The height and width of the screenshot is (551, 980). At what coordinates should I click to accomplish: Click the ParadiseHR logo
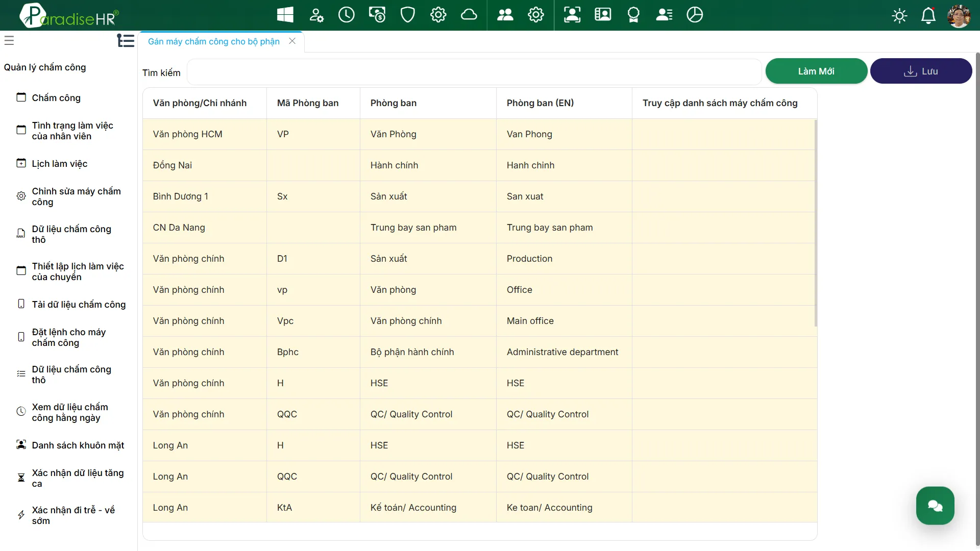[68, 15]
